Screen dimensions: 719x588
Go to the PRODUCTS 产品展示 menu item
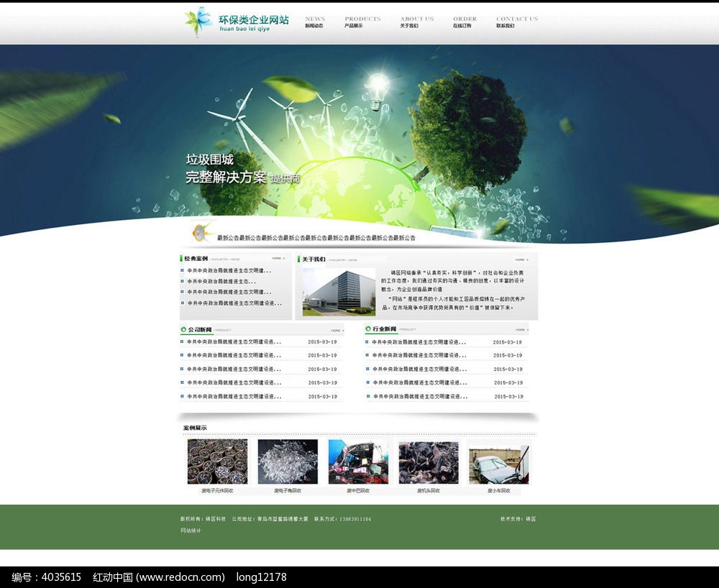pyautogui.click(x=362, y=22)
